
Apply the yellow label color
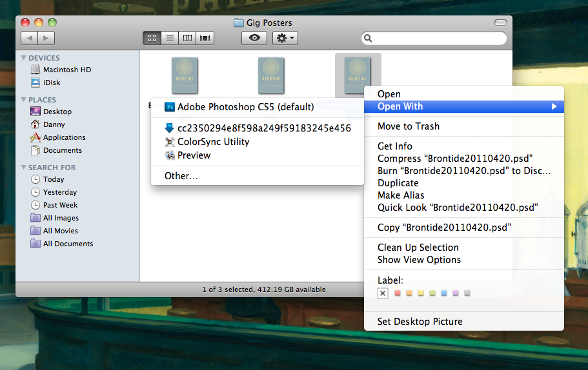pyautogui.click(x=421, y=293)
